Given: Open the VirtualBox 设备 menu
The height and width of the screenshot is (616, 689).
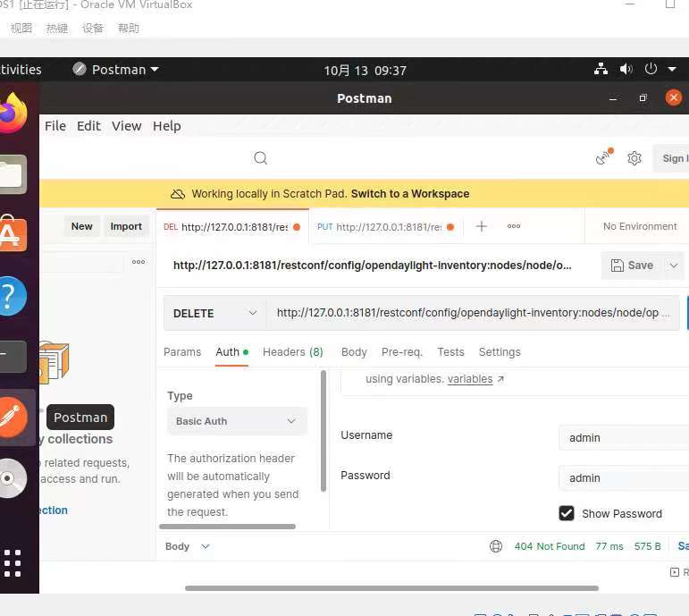Looking at the screenshot, I should (93, 29).
